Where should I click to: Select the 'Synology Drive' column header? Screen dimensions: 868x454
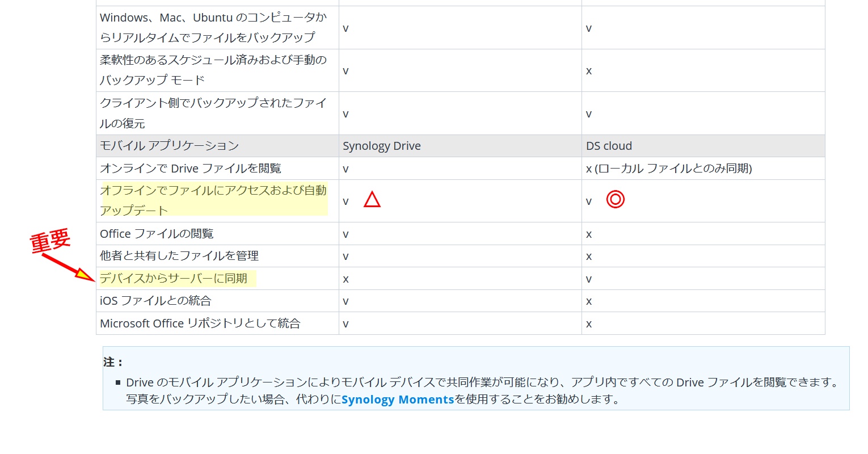382,146
